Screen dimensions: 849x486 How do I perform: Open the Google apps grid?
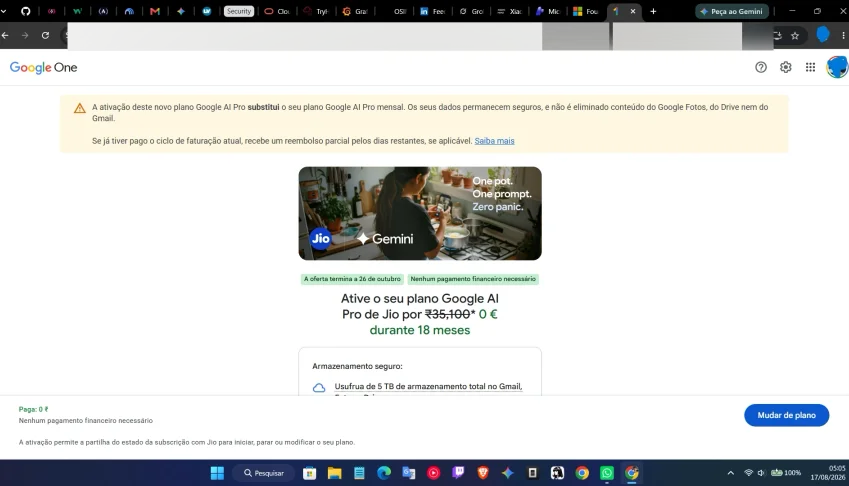pyautogui.click(x=810, y=67)
